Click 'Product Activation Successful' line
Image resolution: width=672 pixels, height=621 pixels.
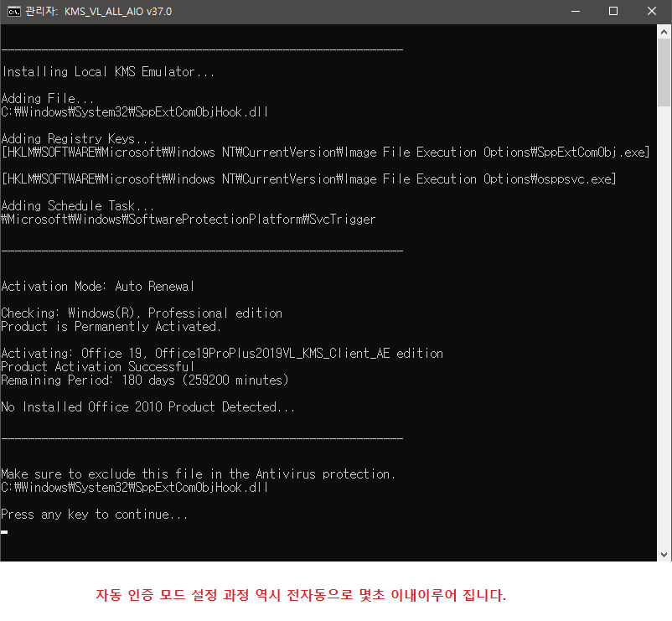(98, 367)
